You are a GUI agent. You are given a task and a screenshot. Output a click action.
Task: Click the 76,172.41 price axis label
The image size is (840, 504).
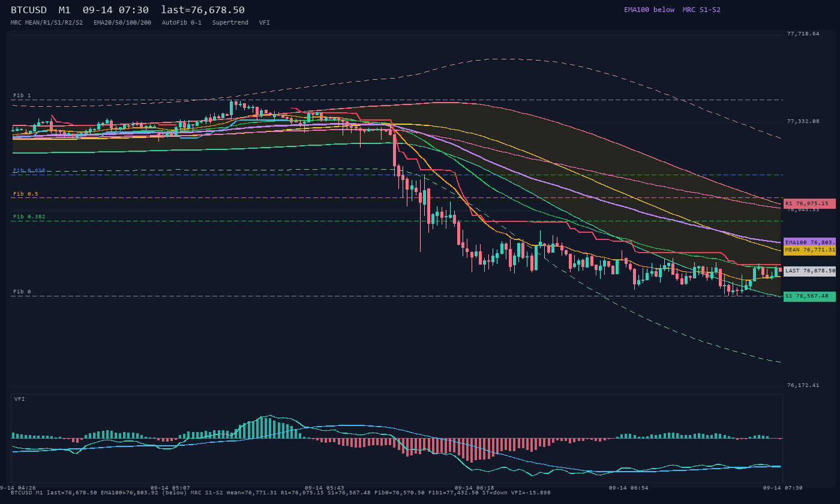[803, 385]
